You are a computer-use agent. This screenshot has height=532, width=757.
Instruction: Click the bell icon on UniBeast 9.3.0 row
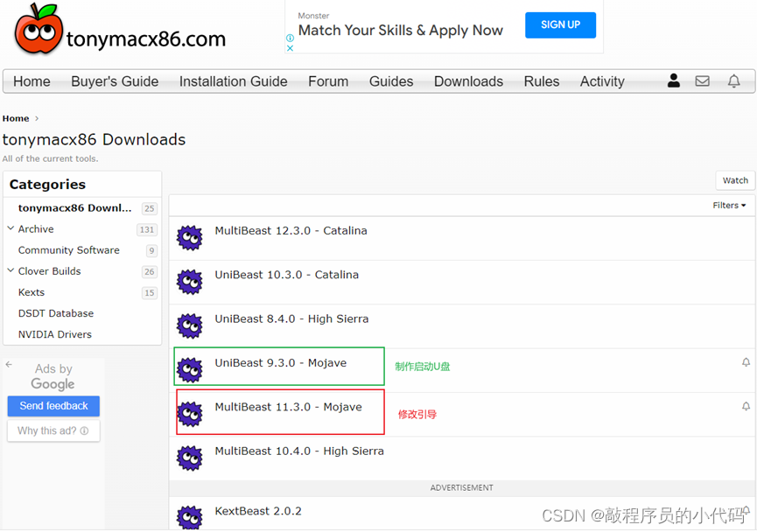coord(746,362)
